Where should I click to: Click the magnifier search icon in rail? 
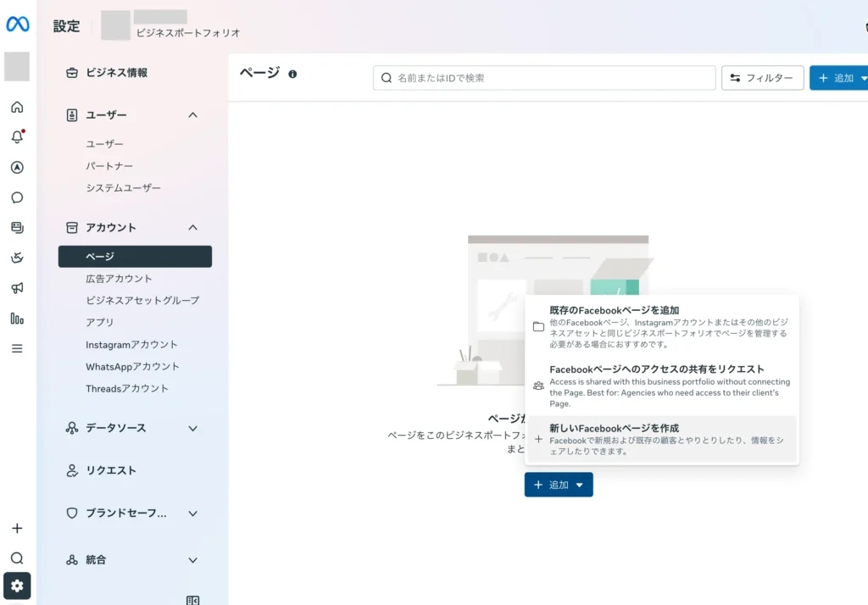[17, 558]
